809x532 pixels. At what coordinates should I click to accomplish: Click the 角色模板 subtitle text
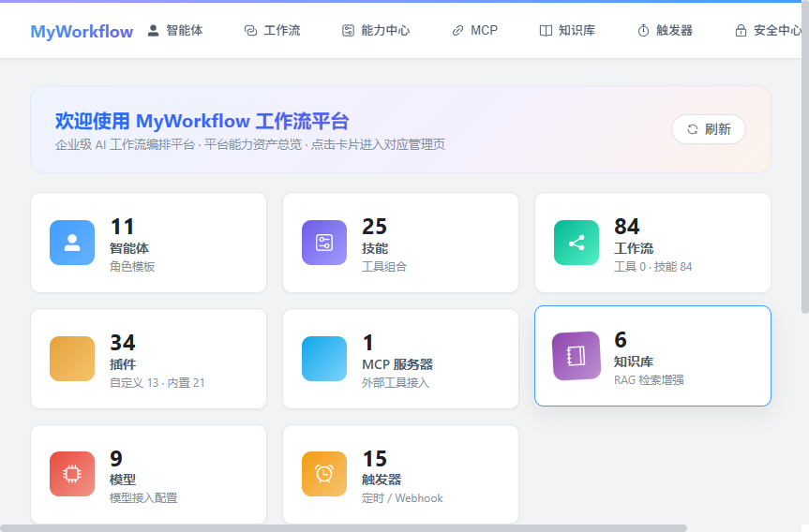(132, 267)
